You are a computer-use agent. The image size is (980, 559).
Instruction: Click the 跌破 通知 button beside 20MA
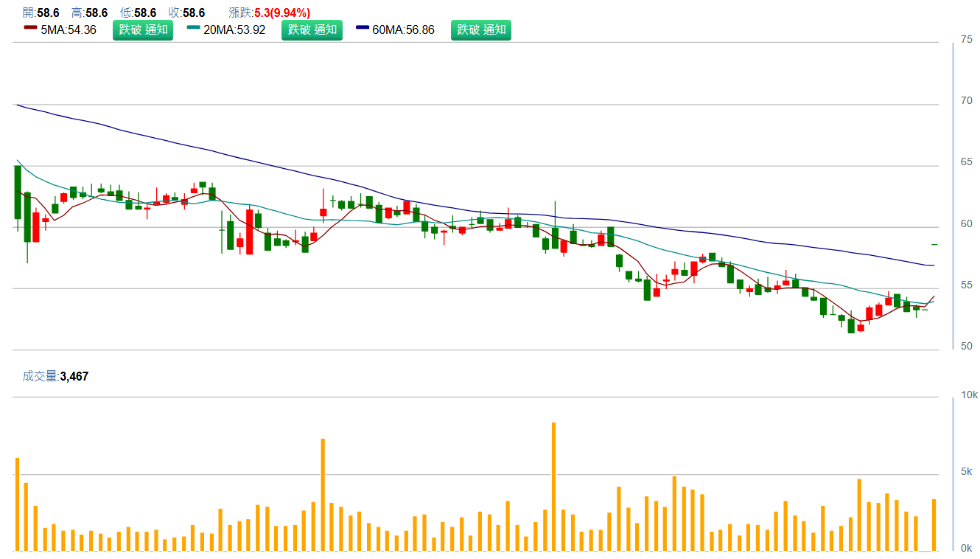312,29
